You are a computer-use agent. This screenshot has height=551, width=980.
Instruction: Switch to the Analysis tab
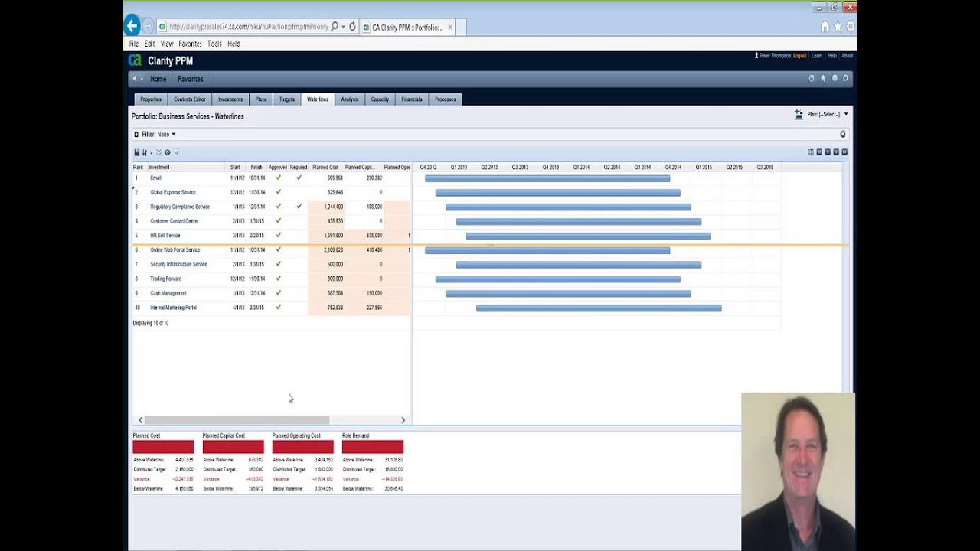[350, 99]
